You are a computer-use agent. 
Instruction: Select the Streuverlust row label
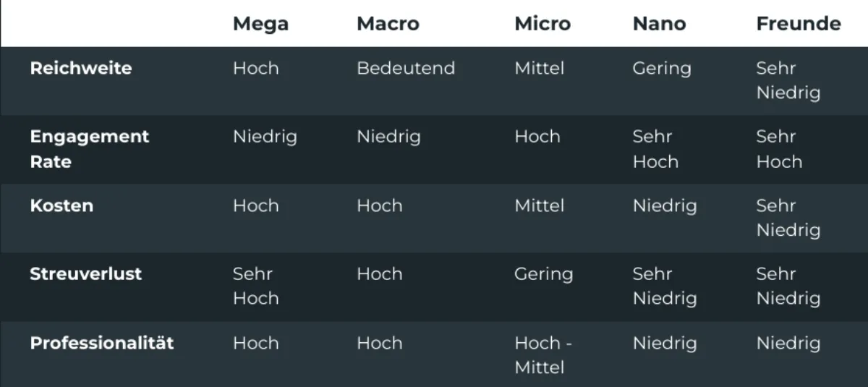click(x=85, y=274)
